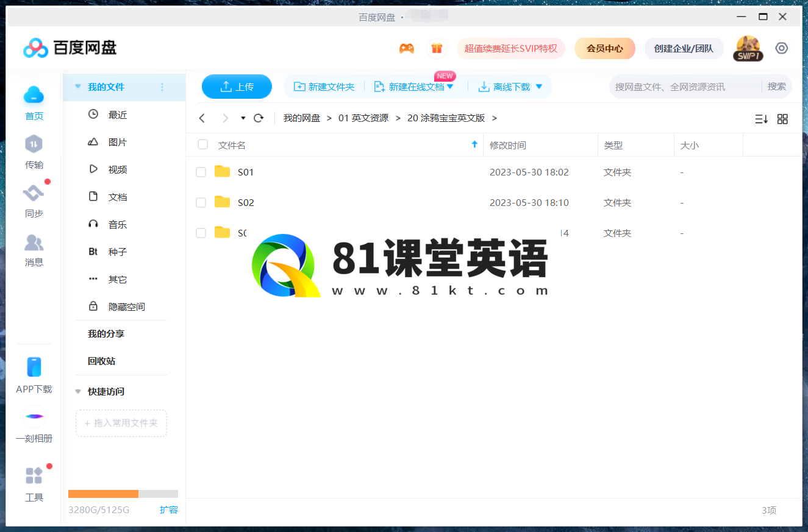Image resolution: width=808 pixels, height=532 pixels.
Task: Open the 工具 tools panel
Action: pyautogui.click(x=34, y=484)
